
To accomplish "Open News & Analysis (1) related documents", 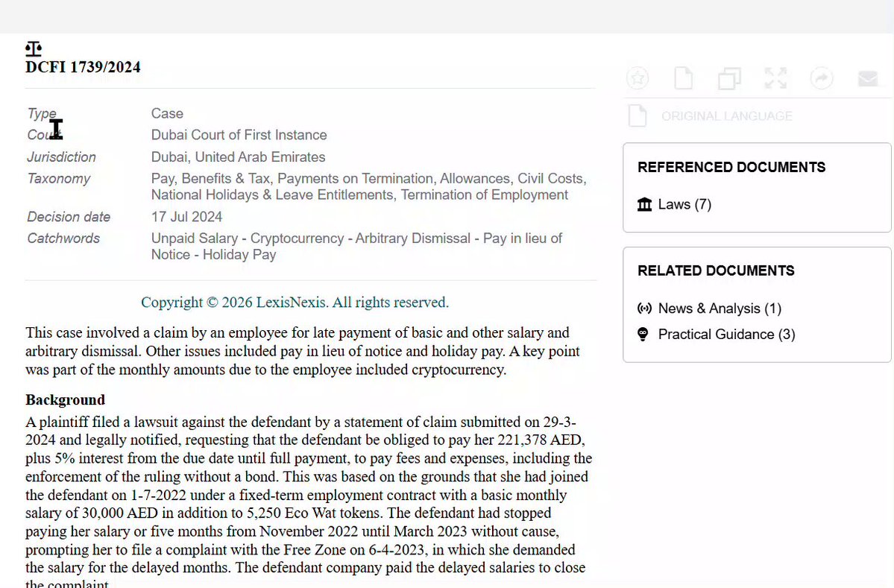I will [x=720, y=309].
